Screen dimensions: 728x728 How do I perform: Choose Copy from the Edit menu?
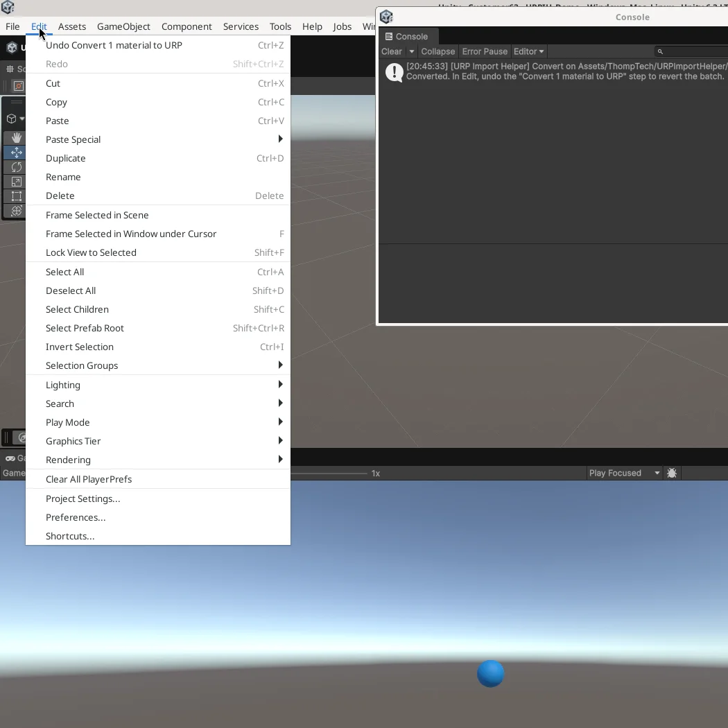158,102
